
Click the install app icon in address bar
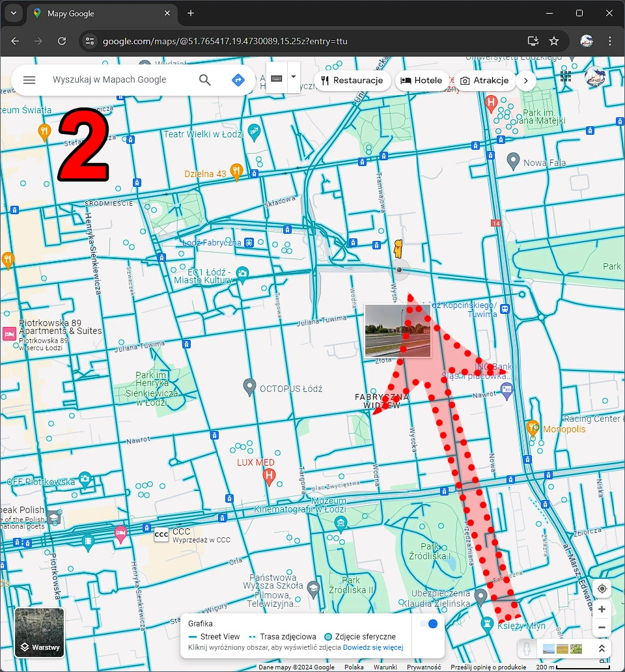(x=533, y=41)
